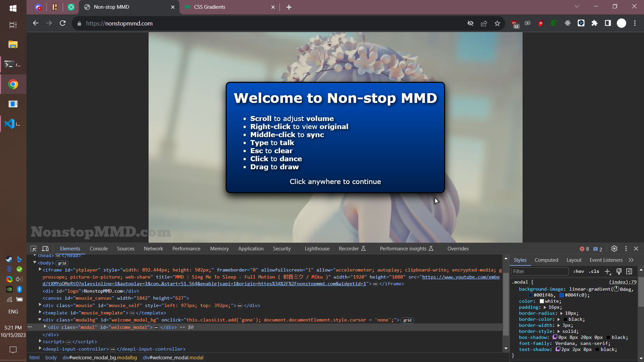Viewport: 644px width, 362px height.
Task: Open Chrome extensions puzzle icon
Action: 594,23
